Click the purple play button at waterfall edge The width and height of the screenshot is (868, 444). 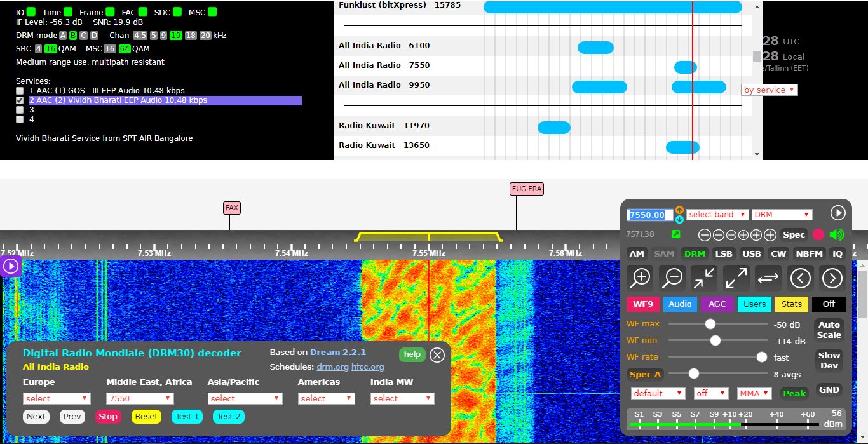coord(11,266)
